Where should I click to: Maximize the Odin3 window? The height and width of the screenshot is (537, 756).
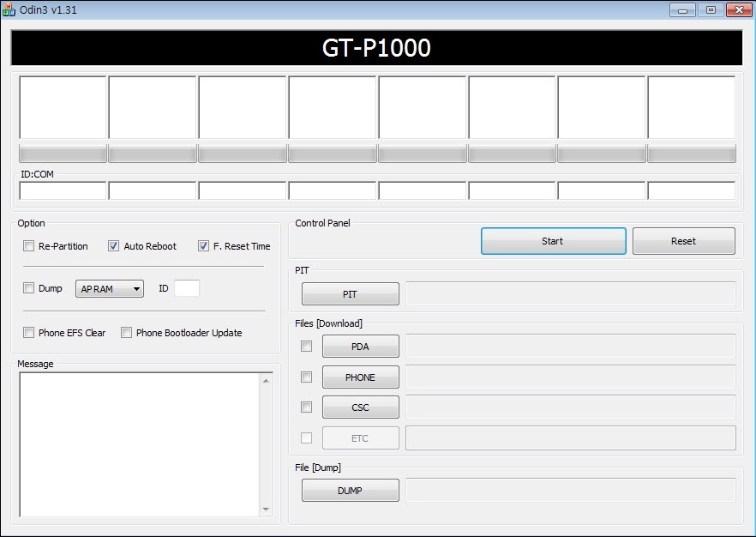pos(711,9)
